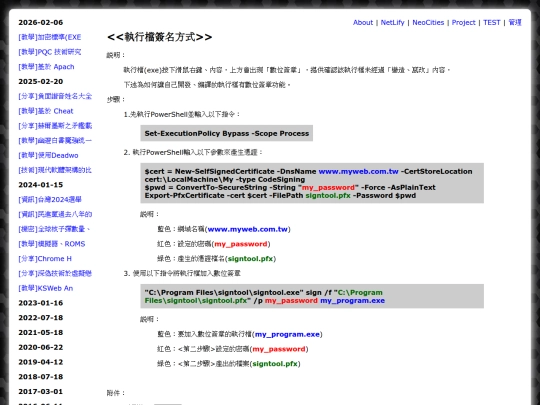Click red my_password in 紅色:設定的密碼 line
540x405 pixels.
241,244
